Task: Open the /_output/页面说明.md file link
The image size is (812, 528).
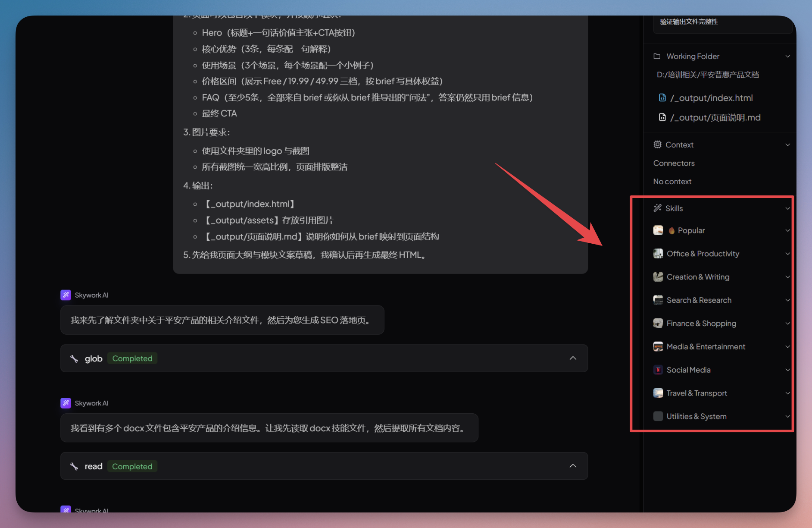Action: pyautogui.click(x=715, y=117)
